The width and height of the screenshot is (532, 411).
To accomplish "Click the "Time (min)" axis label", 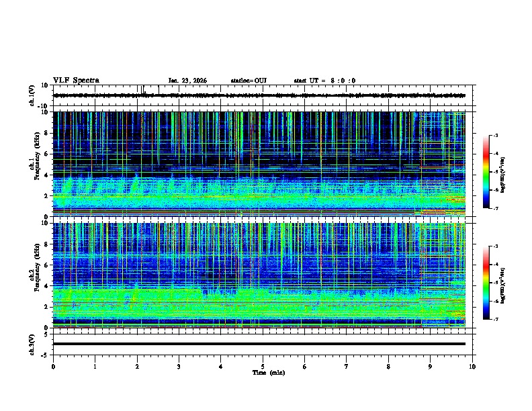I will (269, 373).
